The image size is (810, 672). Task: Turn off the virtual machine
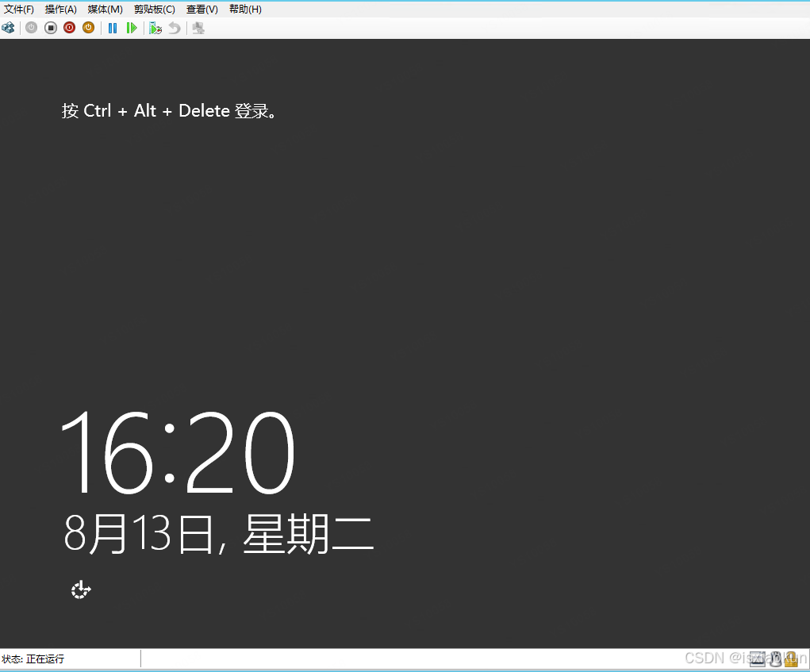click(x=50, y=28)
